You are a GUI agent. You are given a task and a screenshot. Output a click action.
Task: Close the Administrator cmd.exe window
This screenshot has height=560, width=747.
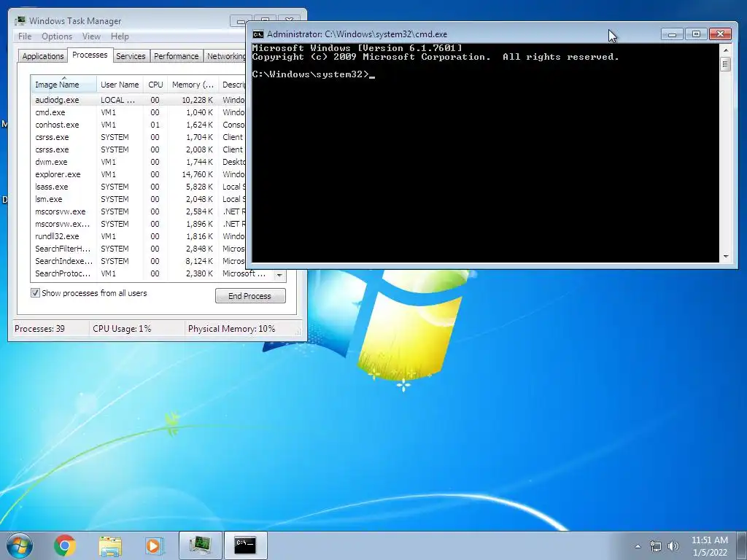[x=720, y=34]
